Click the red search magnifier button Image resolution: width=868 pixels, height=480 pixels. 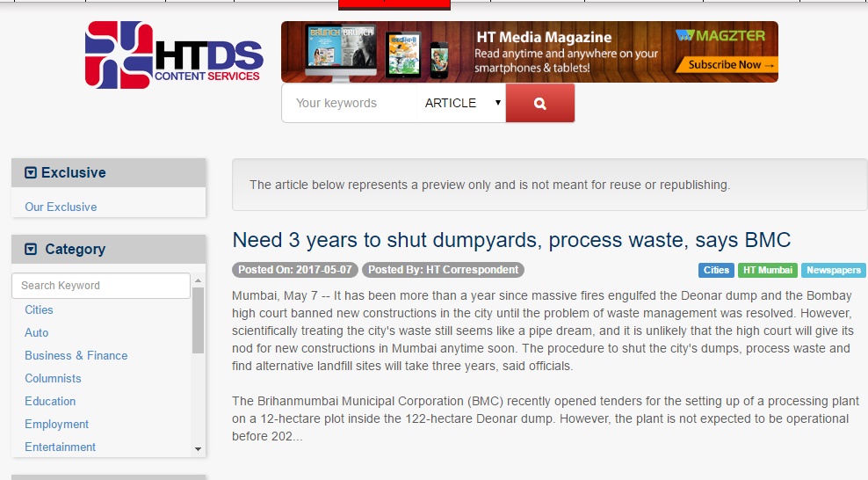click(x=539, y=103)
